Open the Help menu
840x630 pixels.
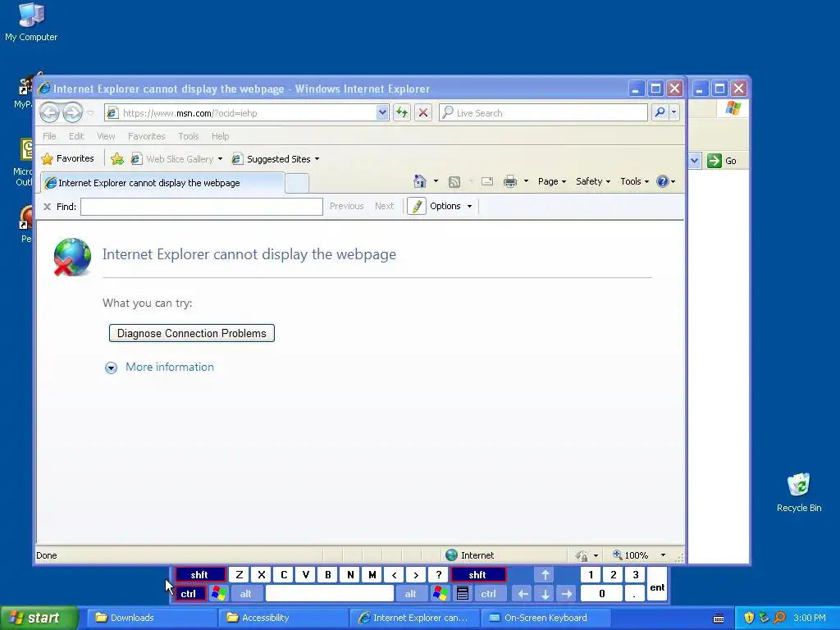tap(220, 136)
